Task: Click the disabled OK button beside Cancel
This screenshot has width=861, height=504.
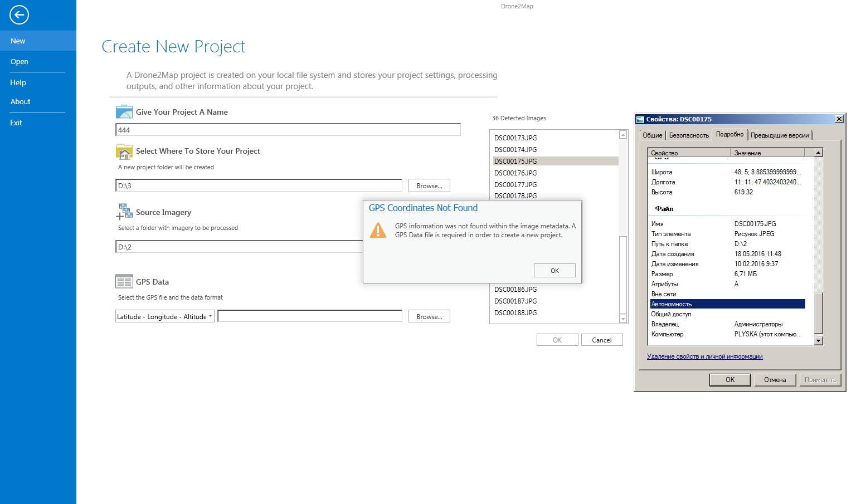Action: point(557,340)
